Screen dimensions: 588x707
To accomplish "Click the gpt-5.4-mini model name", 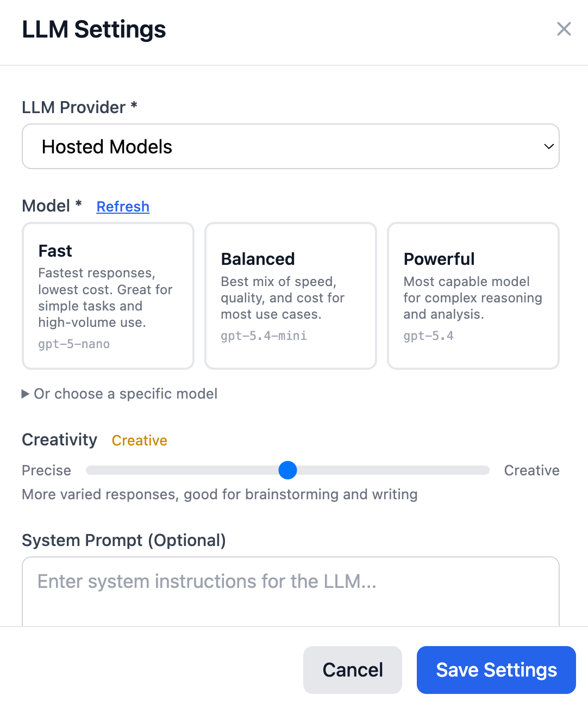I will click(264, 336).
